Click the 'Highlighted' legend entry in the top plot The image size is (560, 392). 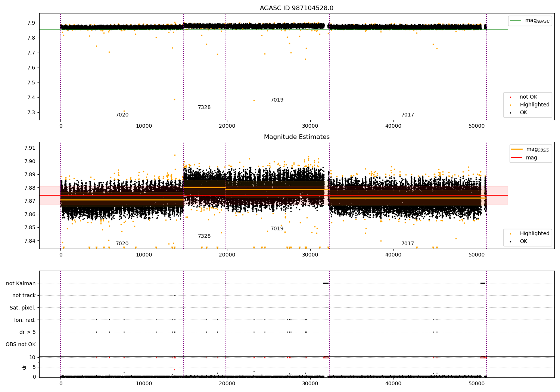[530, 105]
